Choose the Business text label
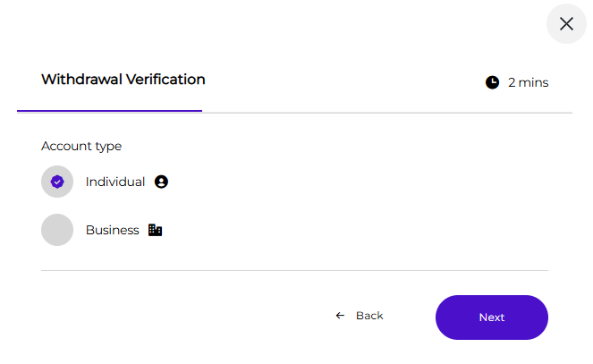The width and height of the screenshot is (593, 364). [113, 230]
